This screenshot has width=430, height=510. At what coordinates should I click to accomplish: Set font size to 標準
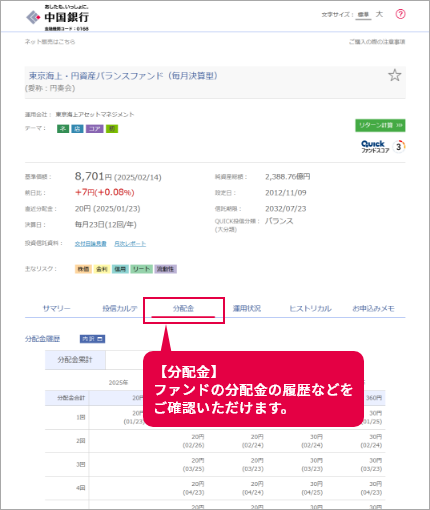coord(363,15)
